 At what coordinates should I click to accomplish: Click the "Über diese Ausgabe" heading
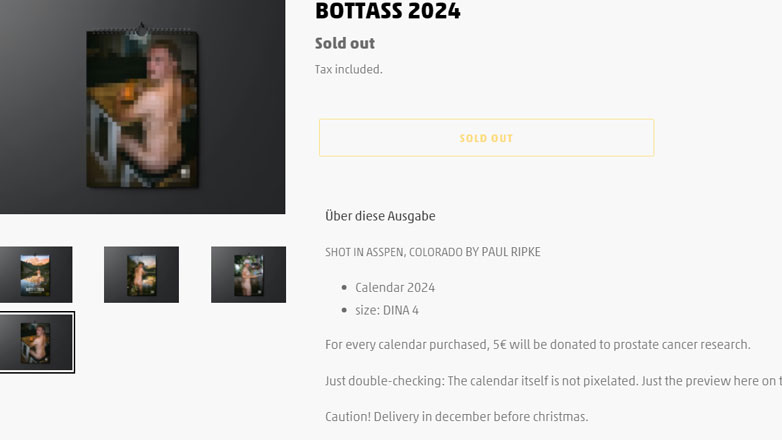380,216
